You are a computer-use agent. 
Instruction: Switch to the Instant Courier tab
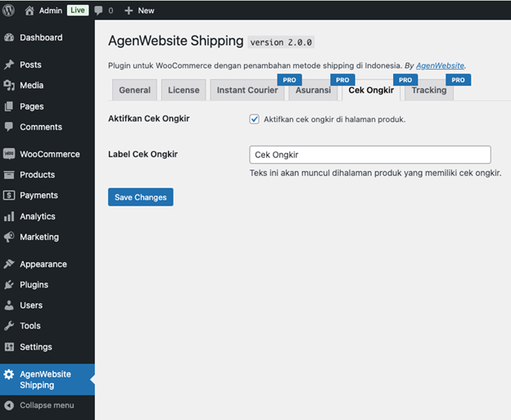pyautogui.click(x=247, y=90)
